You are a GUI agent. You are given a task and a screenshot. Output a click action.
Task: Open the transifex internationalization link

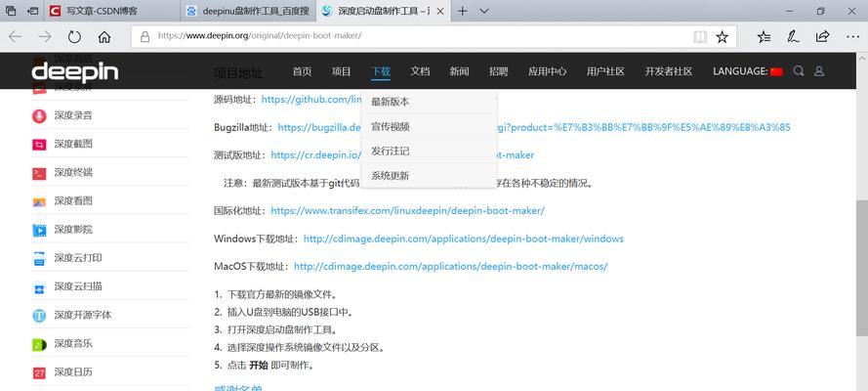click(407, 210)
